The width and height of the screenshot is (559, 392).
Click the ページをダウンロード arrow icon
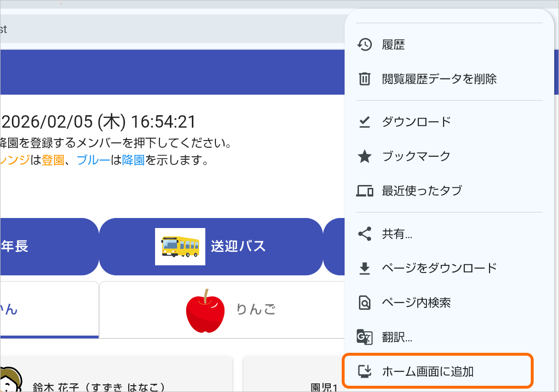[365, 268]
